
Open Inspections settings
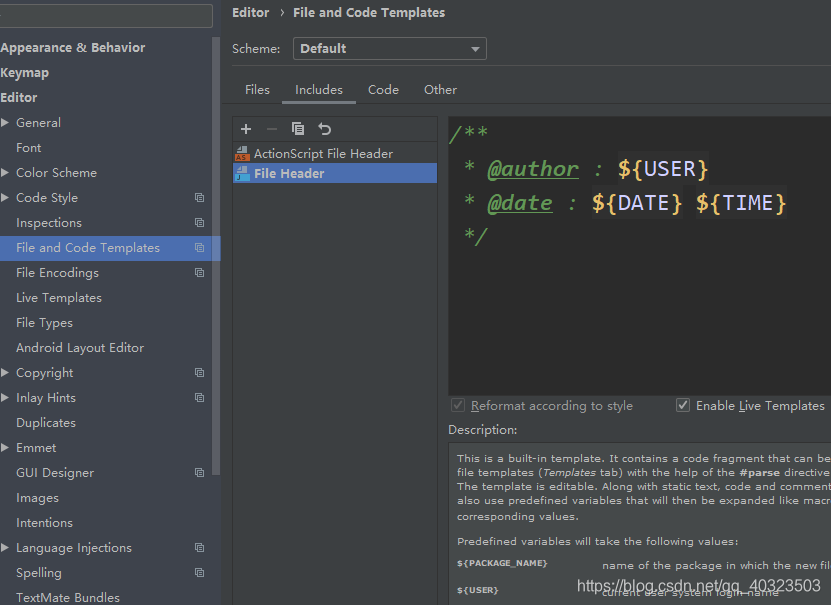pos(49,223)
